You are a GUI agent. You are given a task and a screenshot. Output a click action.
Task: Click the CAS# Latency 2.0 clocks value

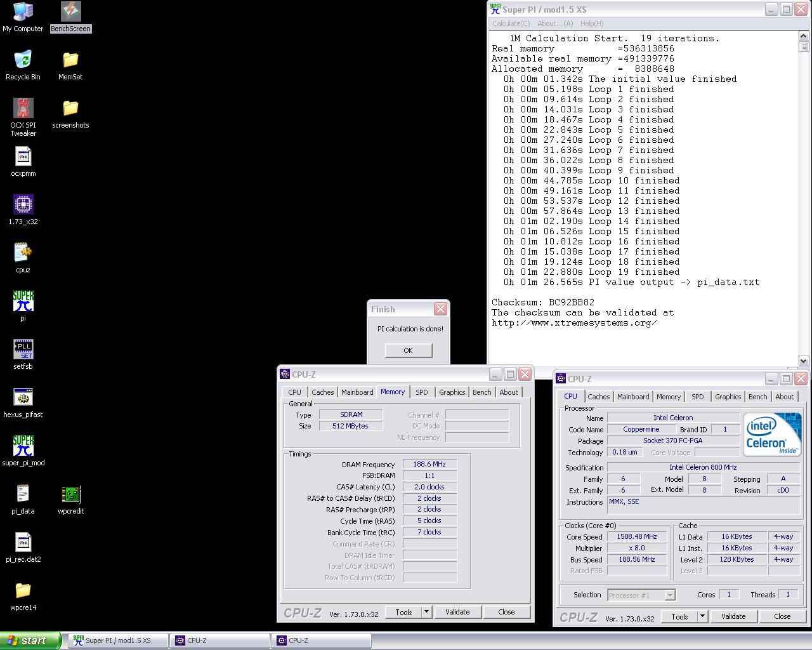429,487
